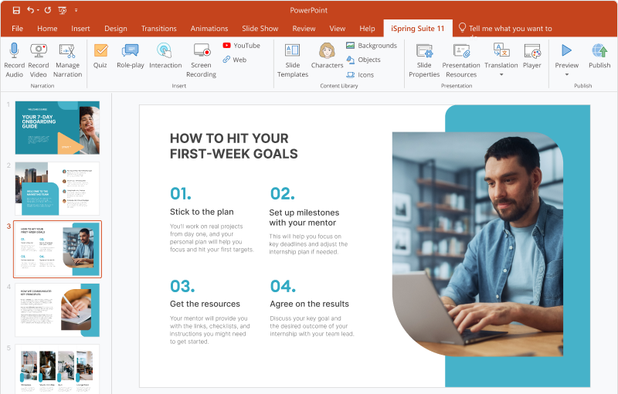Open Slide Properties
Viewport: 618px width, 394px height.
tap(424, 60)
